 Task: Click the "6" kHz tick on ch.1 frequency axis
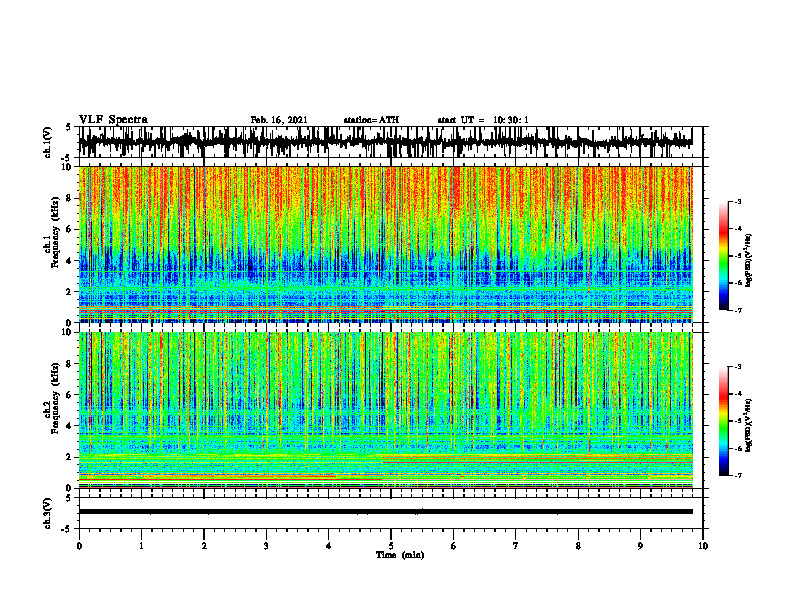point(70,230)
